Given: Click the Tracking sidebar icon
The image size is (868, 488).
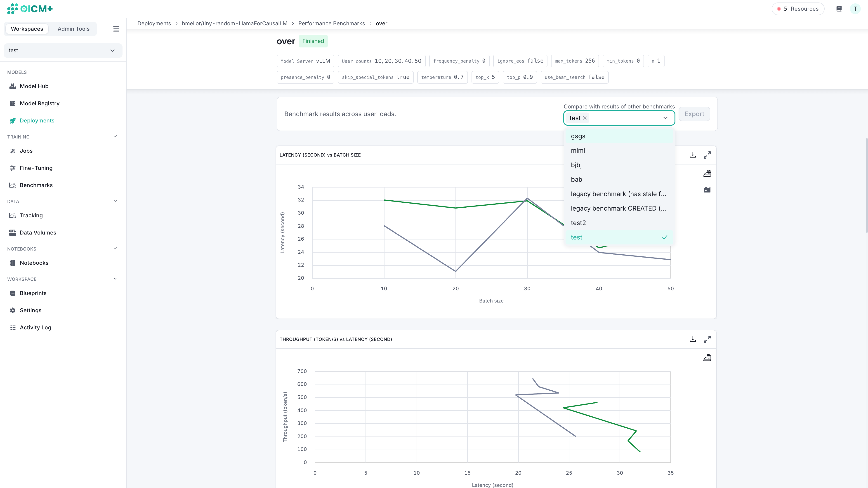Looking at the screenshot, I should tap(12, 216).
